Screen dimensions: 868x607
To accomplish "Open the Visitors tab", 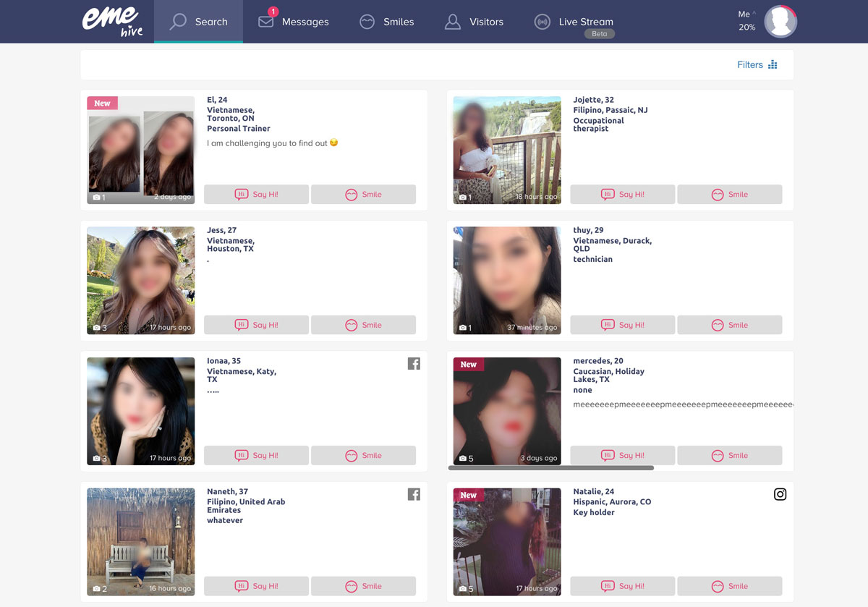I will point(474,22).
